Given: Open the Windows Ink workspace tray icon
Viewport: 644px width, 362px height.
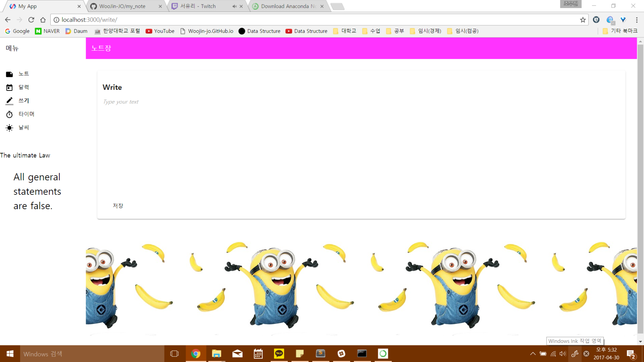Looking at the screenshot, I should point(575,354).
